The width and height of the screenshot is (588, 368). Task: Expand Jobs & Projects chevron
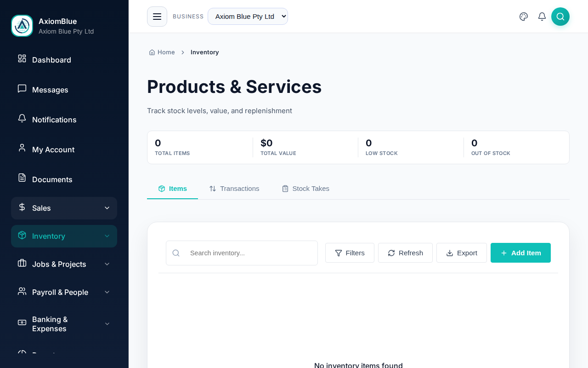coord(107,264)
